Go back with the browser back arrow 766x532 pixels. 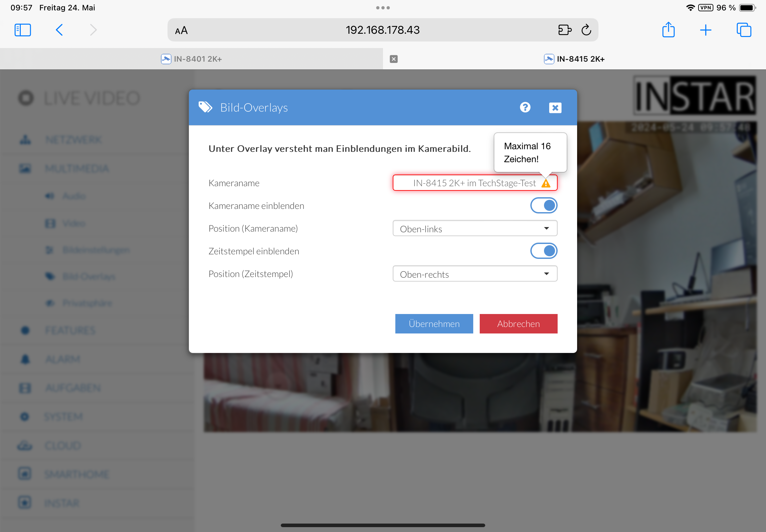click(x=59, y=30)
